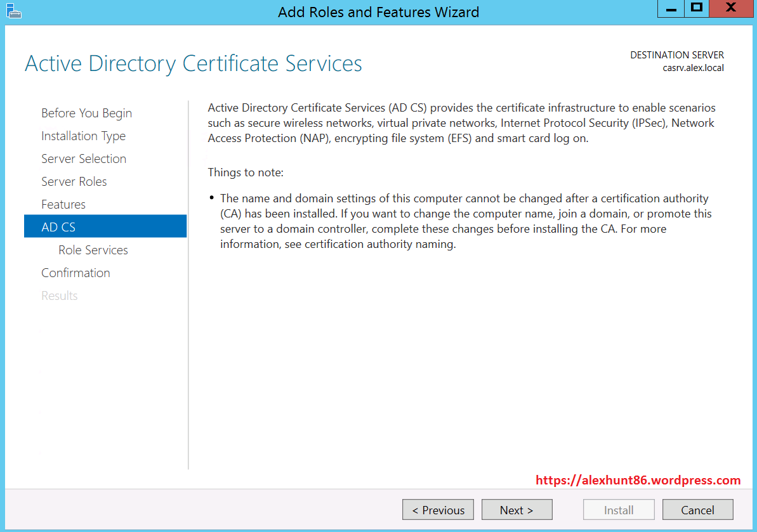Minimize the Add Roles and Features Wizard
757x532 pixels.
(x=671, y=9)
